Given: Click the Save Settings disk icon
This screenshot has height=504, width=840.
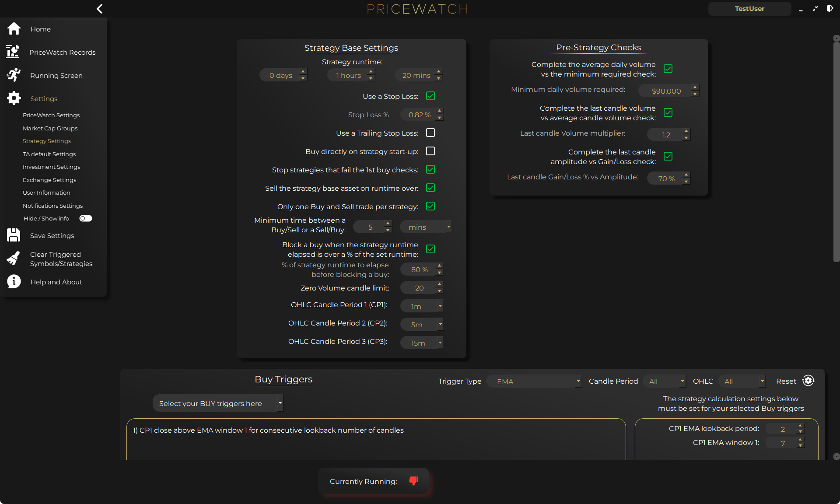Looking at the screenshot, I should click(x=14, y=235).
